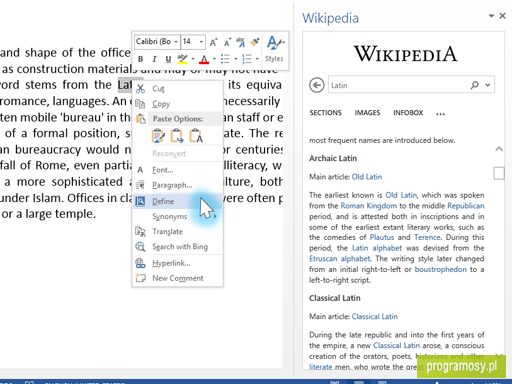
Task: Click the Grow Font icon
Action: [213, 42]
